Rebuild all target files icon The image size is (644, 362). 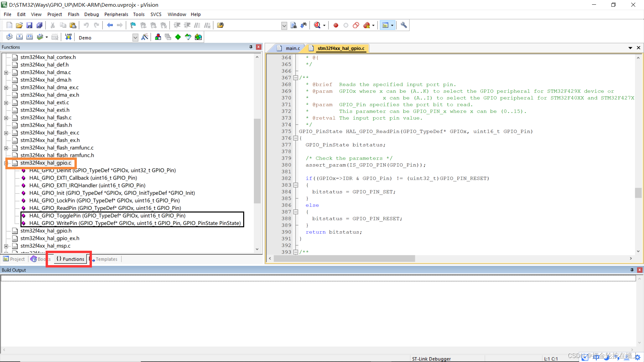pos(30,37)
